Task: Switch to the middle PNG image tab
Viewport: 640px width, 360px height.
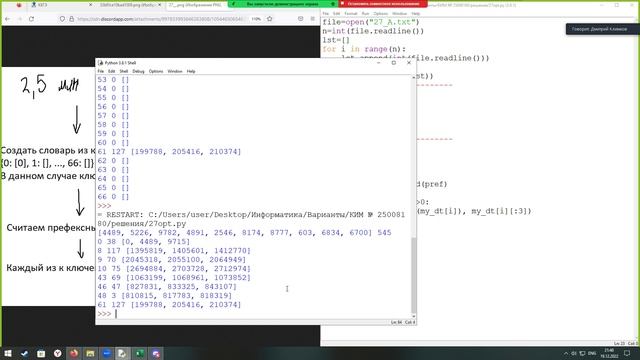Action: point(130,5)
